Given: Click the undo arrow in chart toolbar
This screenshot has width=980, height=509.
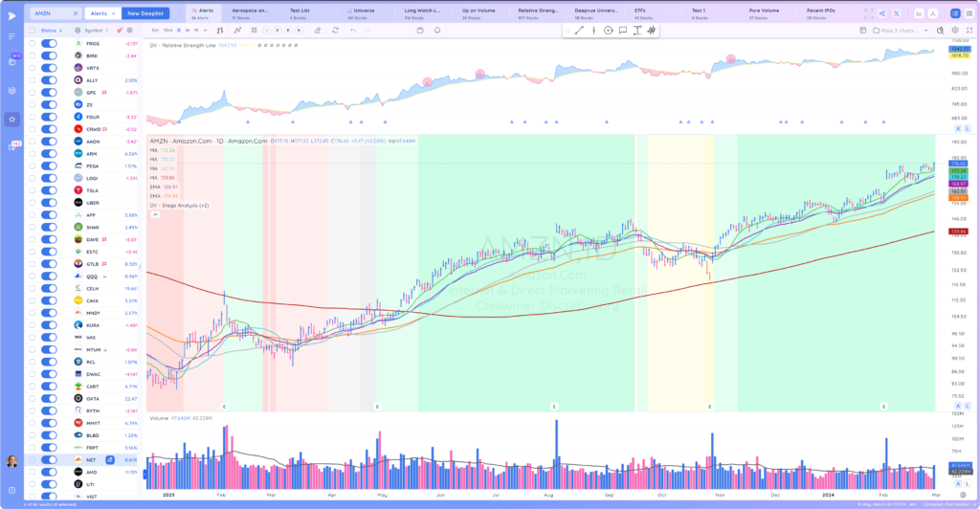Looking at the screenshot, I should 353,30.
